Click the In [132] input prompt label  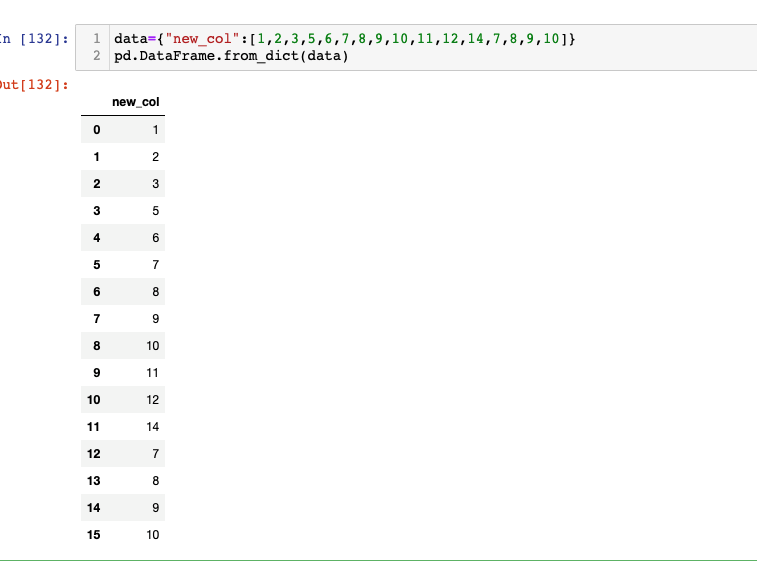coord(34,39)
